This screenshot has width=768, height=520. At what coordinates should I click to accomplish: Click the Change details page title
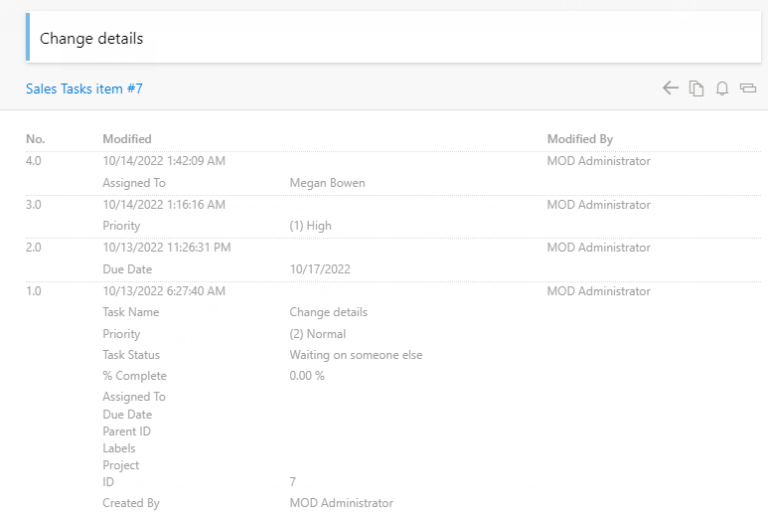click(x=91, y=39)
